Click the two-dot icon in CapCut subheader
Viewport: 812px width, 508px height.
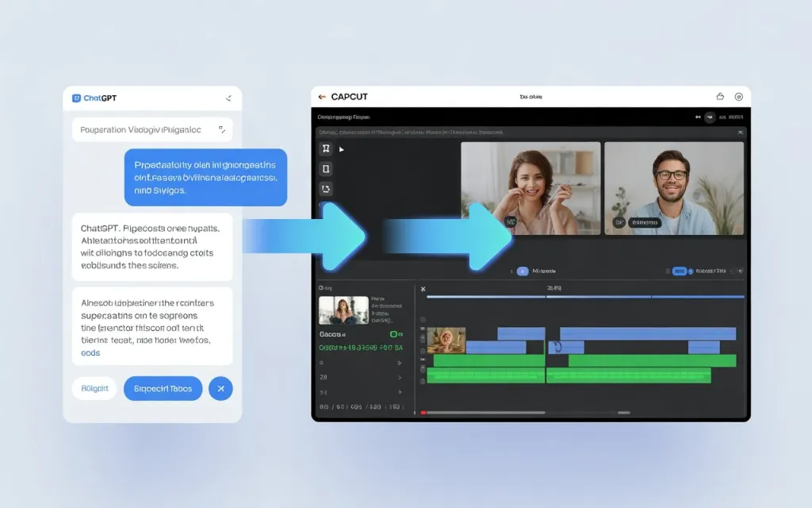[x=698, y=117]
